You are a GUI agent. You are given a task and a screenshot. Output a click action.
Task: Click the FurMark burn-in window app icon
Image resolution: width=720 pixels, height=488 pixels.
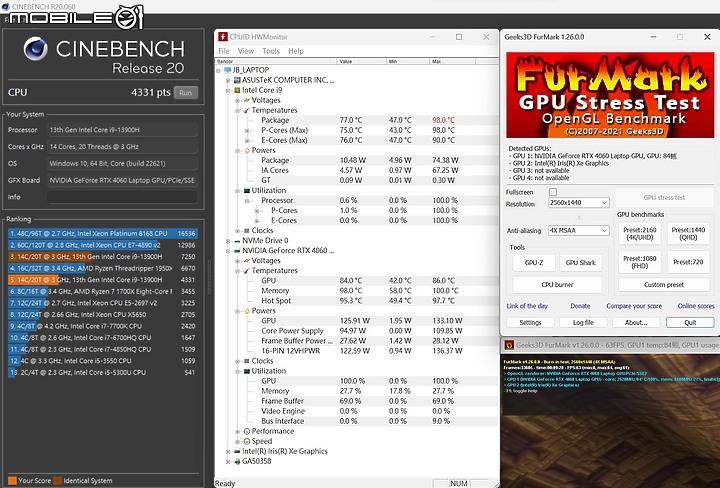pyautogui.click(x=509, y=345)
